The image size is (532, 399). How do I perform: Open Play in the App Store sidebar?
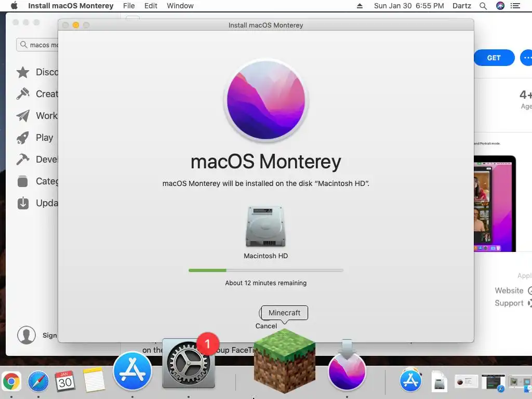[35, 137]
